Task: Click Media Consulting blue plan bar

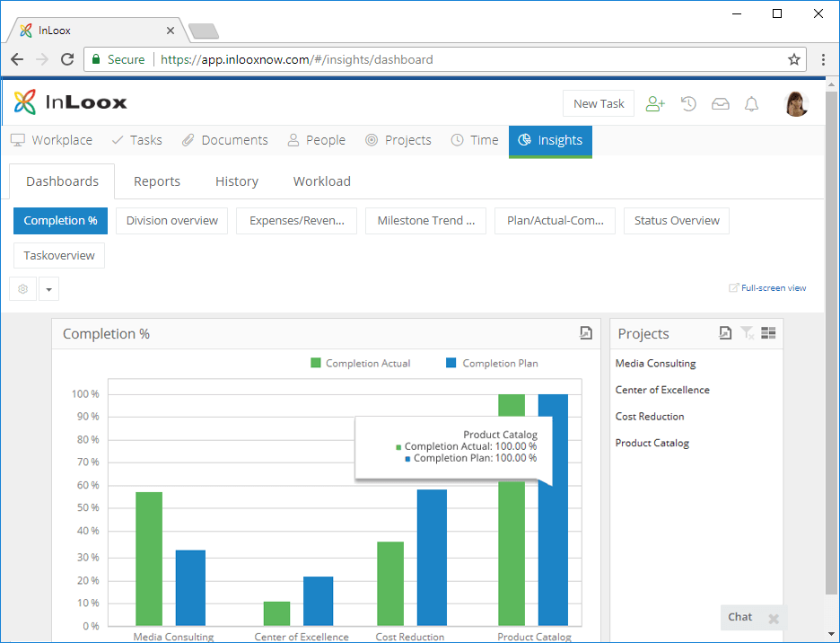Action: point(191,587)
